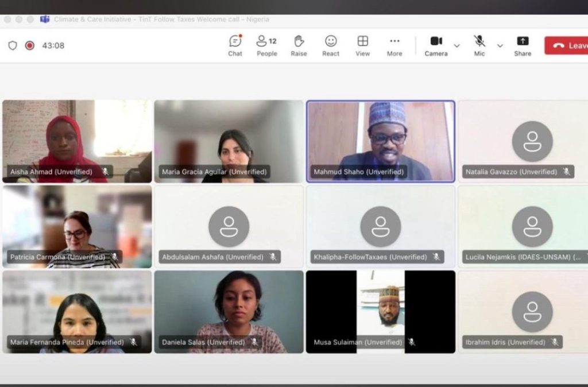Show the People participant list
588x387 pixels.
[x=266, y=45]
